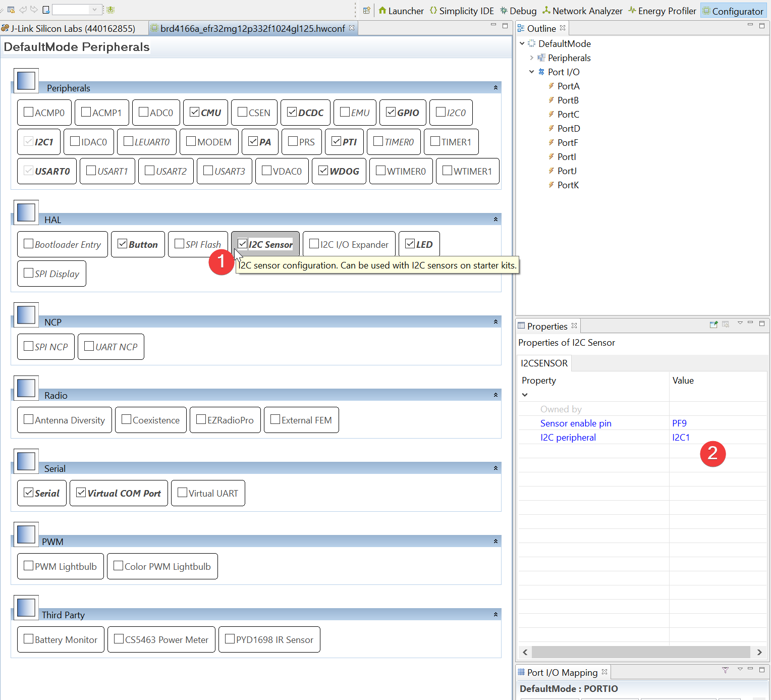Collapse the Peripherals section
This screenshot has width=771, height=700.
[495, 88]
